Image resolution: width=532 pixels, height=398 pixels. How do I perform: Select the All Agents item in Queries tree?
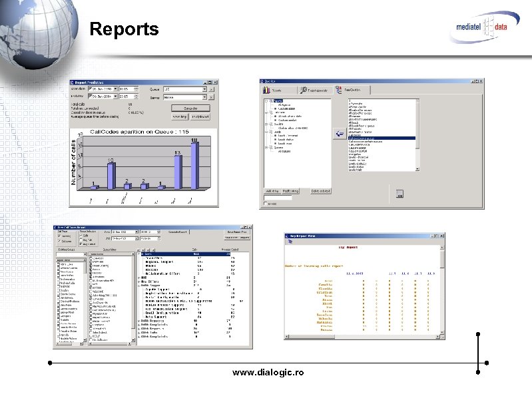pos(284,105)
